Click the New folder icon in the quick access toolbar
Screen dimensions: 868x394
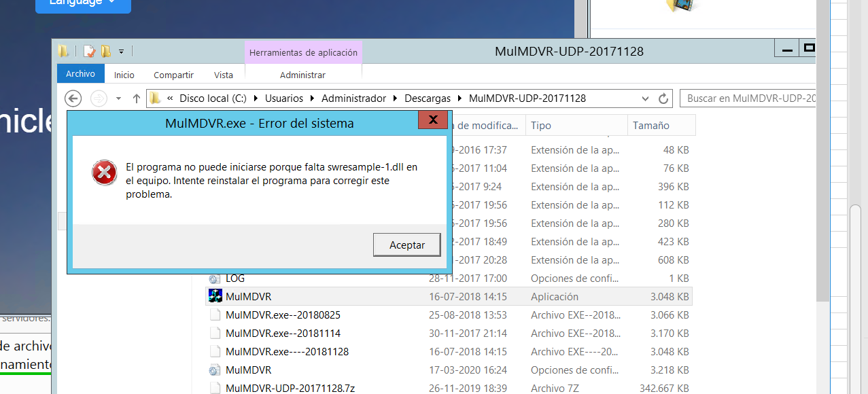tap(105, 51)
